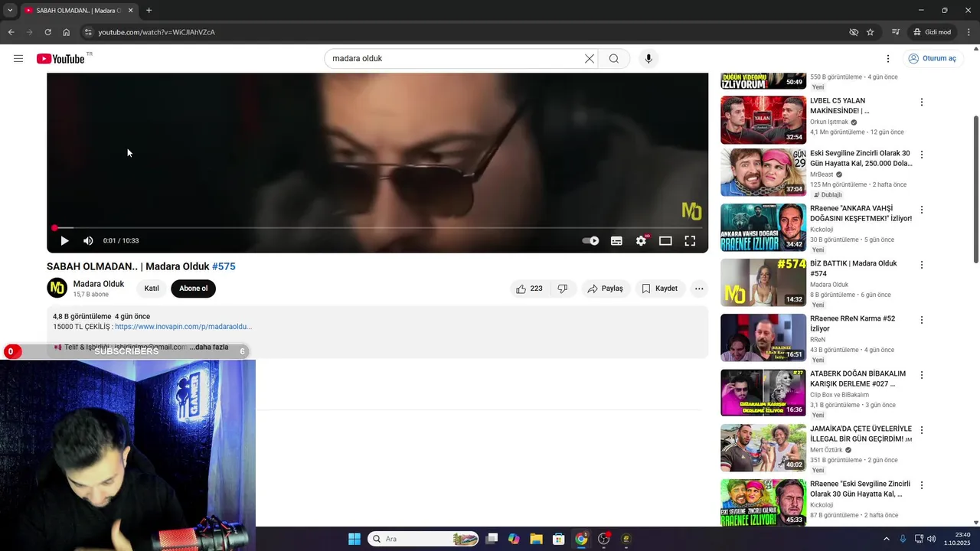This screenshot has height=551, width=980.
Task: Open the options menu for the last RRaenee video
Action: (x=922, y=485)
